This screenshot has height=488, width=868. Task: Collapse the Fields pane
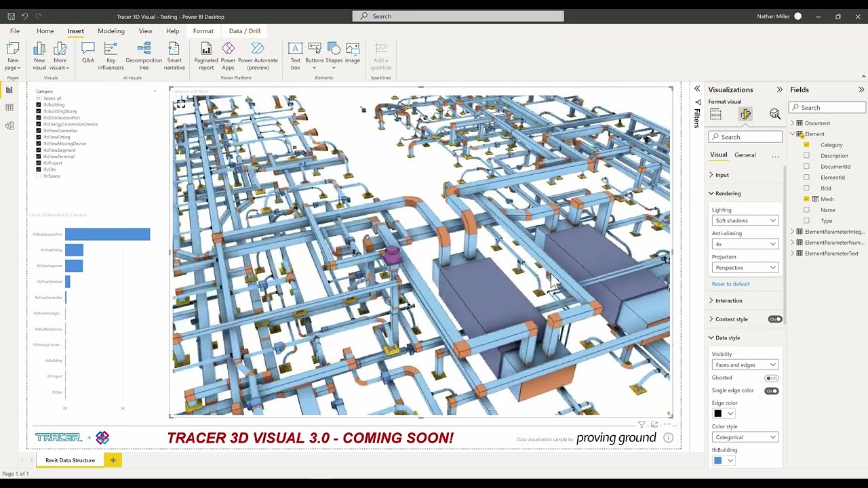861,89
